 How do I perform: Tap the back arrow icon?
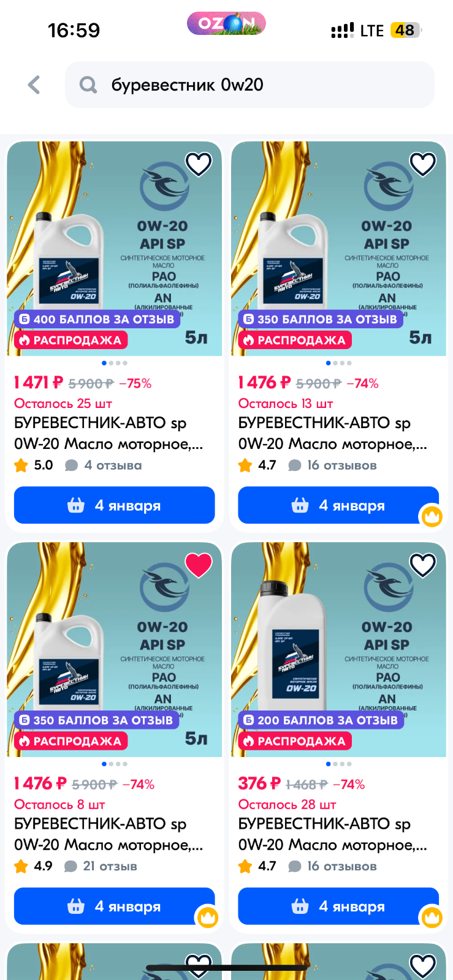[x=34, y=85]
